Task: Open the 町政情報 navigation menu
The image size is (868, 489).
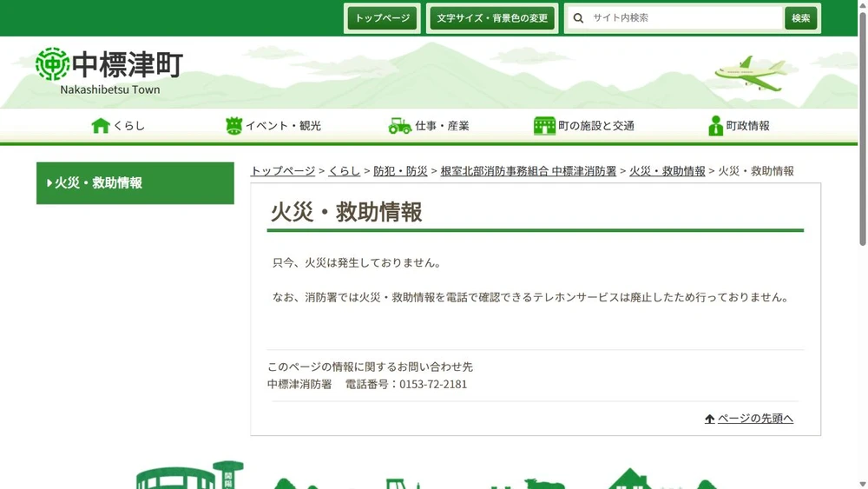Action: pos(739,126)
